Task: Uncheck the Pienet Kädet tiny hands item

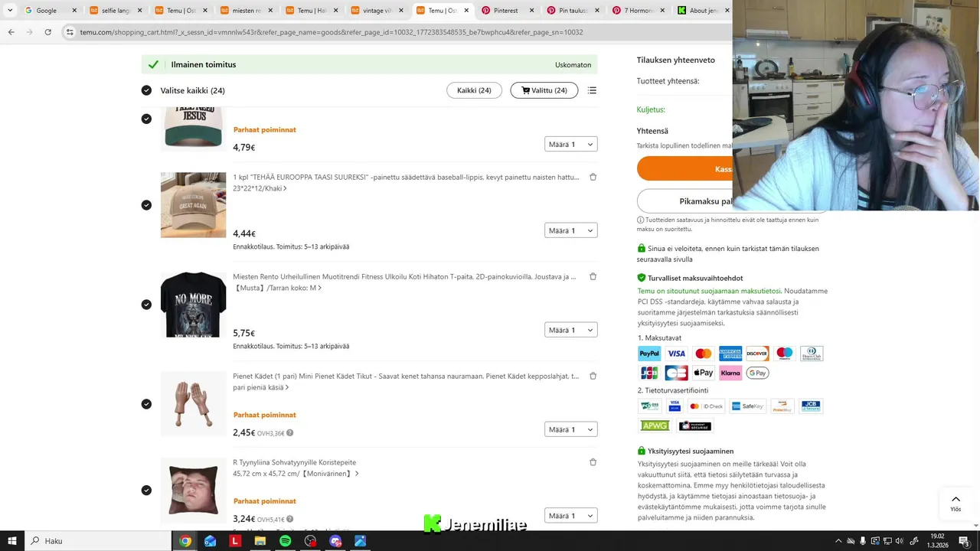Action: pos(146,404)
